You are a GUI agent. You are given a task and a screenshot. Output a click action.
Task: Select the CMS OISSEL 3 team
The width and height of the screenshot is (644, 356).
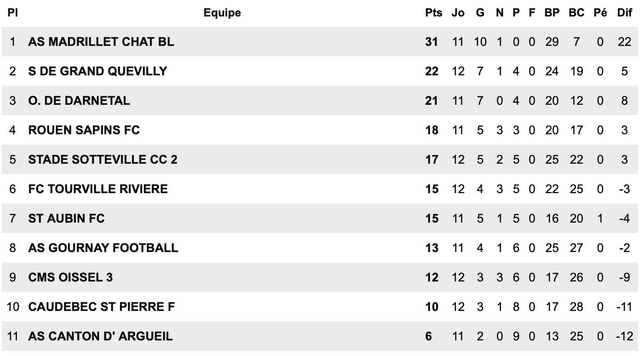(x=70, y=277)
